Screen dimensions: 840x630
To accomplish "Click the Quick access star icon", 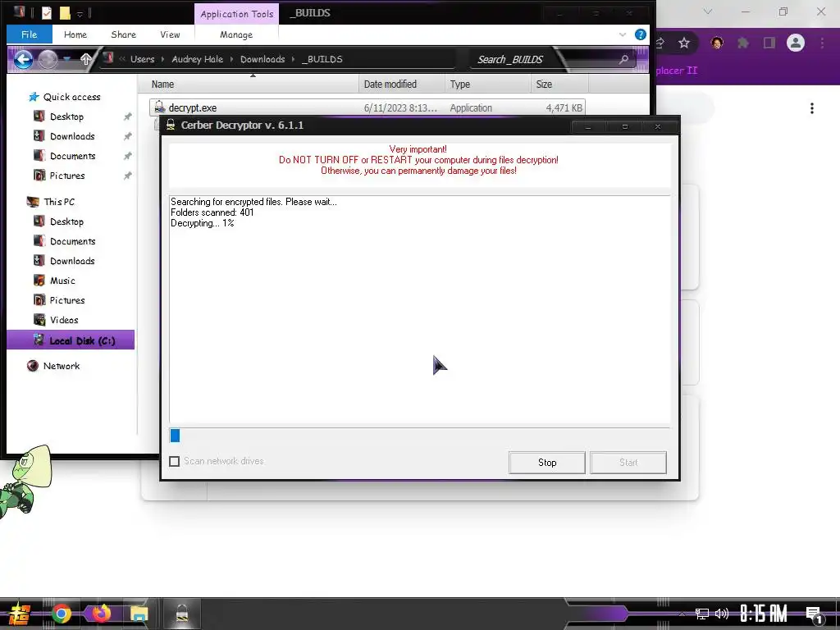I will coord(34,97).
